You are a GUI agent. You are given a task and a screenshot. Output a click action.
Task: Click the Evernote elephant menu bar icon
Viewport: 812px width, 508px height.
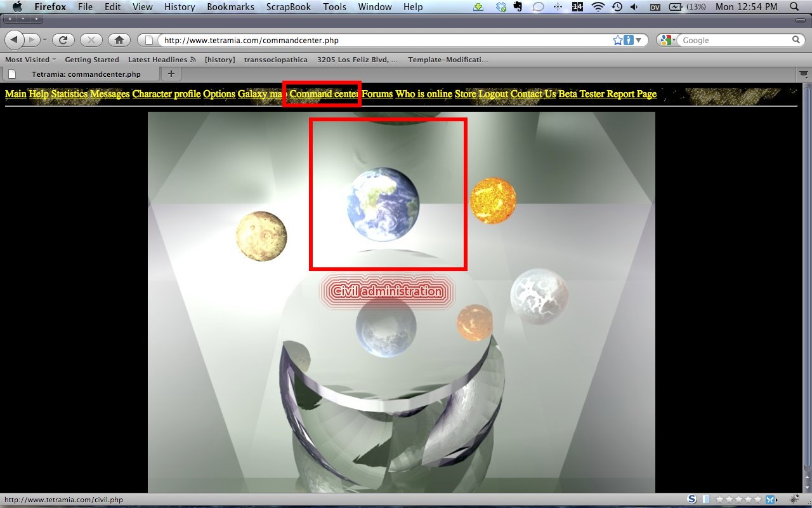518,7
